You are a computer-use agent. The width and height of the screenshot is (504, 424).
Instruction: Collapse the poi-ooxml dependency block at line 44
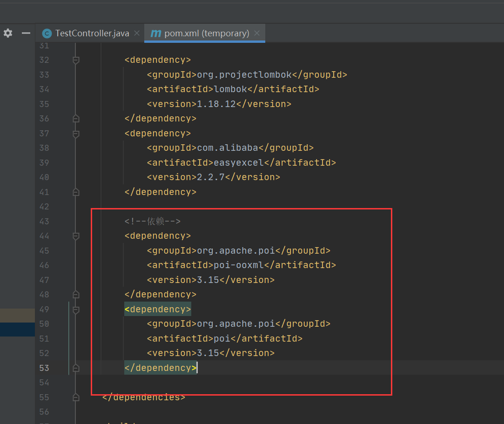pos(76,236)
